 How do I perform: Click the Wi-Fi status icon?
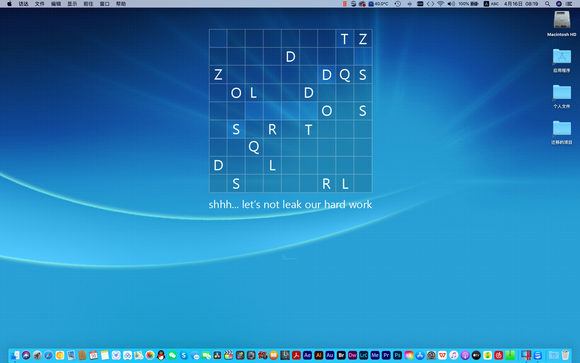pyautogui.click(x=440, y=4)
